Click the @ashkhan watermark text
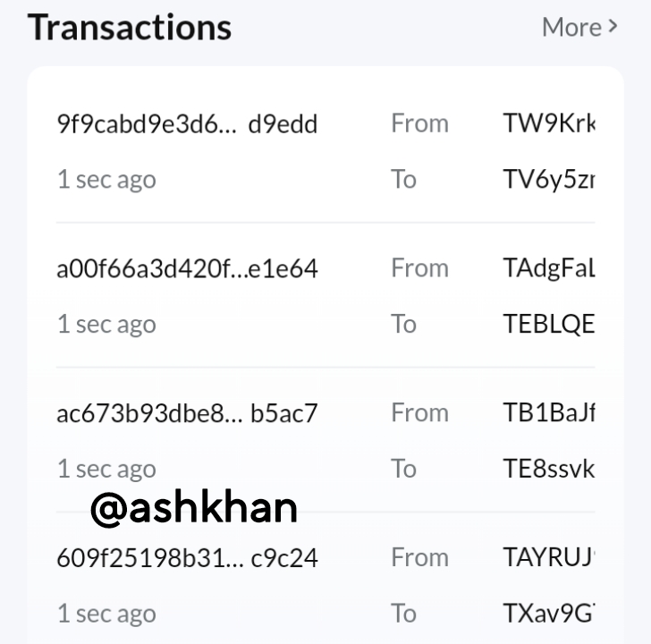The image size is (651, 644). click(x=193, y=508)
